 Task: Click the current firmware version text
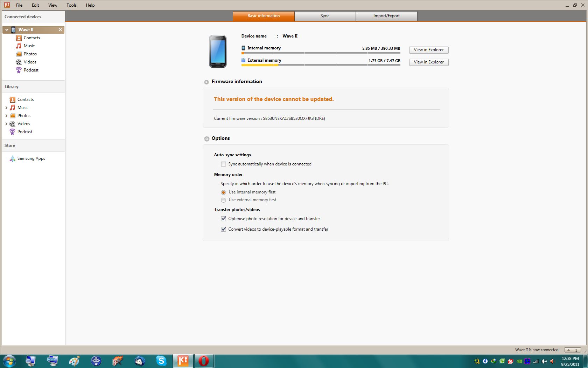(x=269, y=118)
